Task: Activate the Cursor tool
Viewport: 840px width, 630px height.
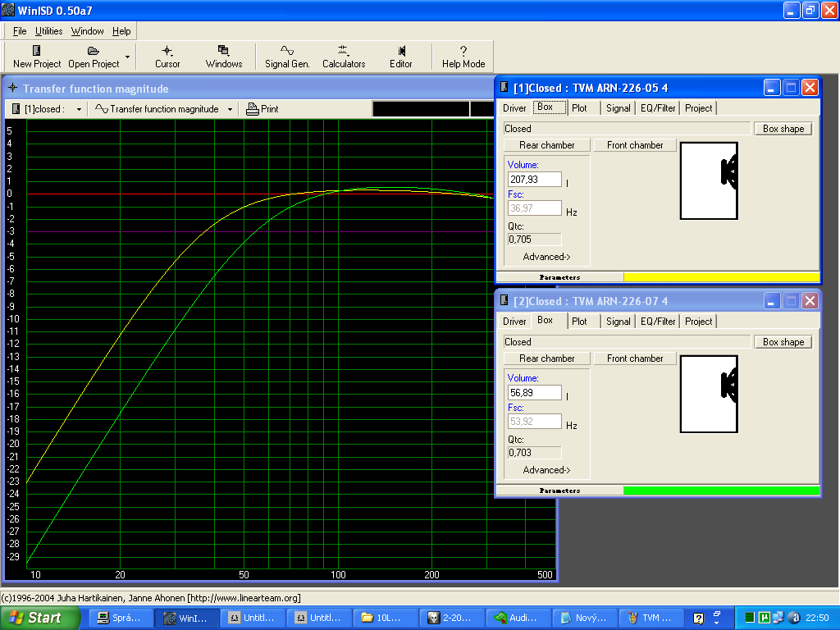Action: click(x=167, y=57)
